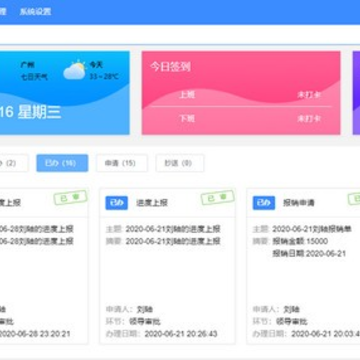Click the 报销日期:2020-06-21 text

pyautogui.click(x=309, y=254)
